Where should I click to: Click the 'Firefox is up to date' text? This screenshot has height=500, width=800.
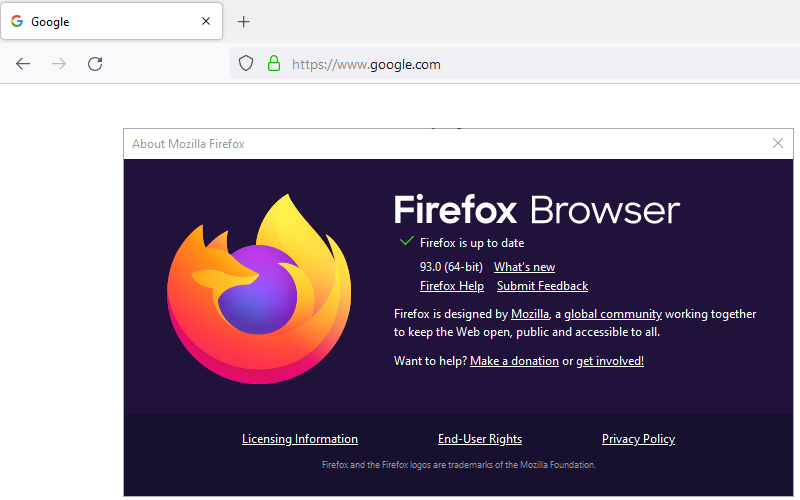point(472,243)
